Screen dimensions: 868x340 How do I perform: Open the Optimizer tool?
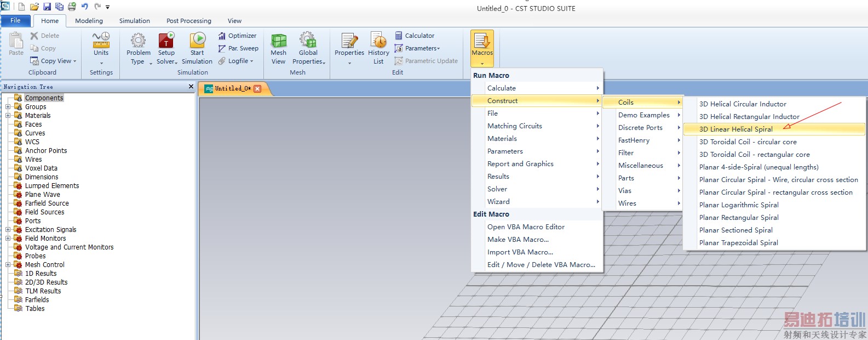(237, 36)
